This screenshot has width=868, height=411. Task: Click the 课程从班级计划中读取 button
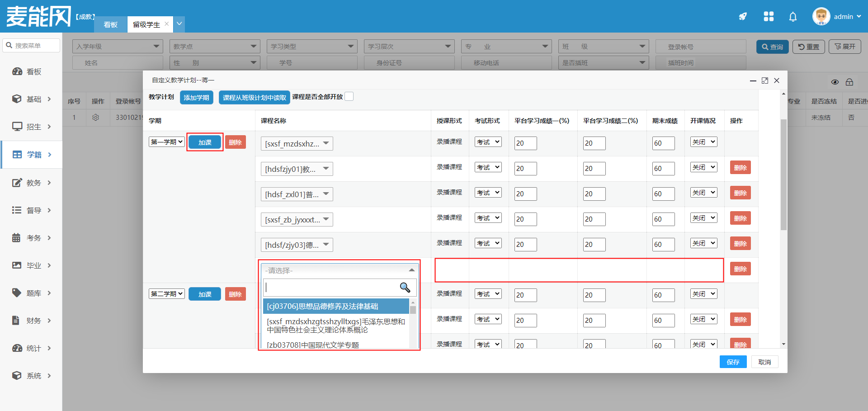pos(254,98)
